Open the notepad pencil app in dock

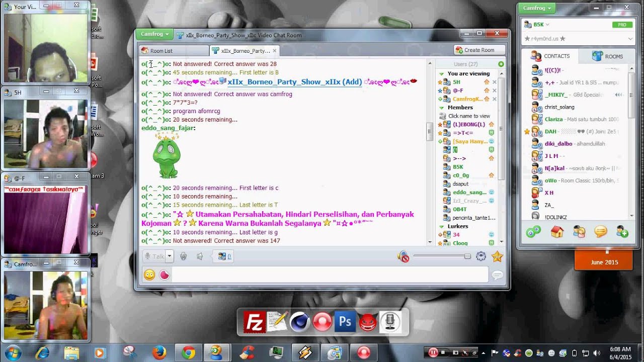277,322
